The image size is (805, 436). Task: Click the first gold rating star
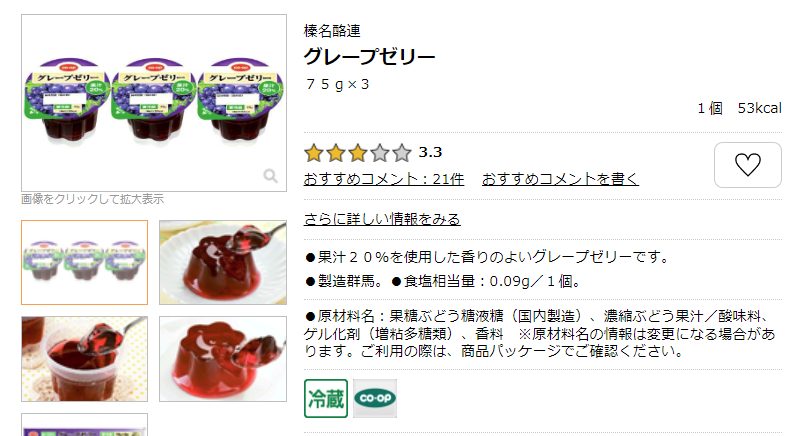[x=314, y=153]
